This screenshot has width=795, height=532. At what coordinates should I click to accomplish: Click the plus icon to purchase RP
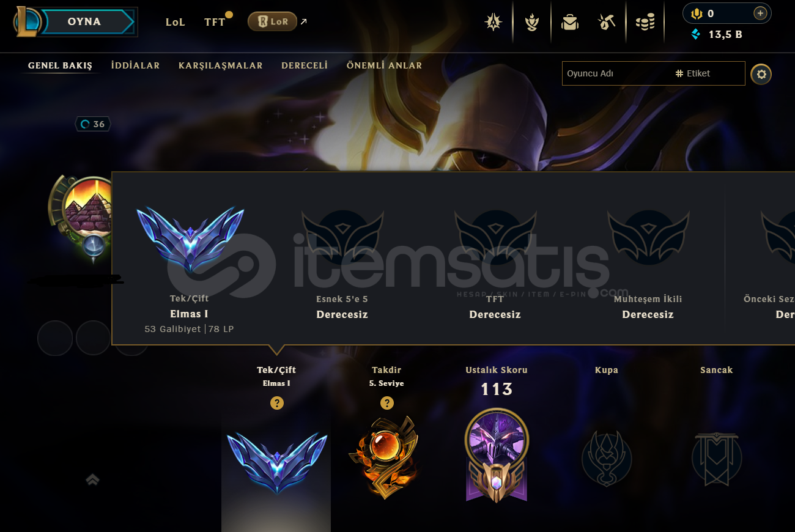pyautogui.click(x=760, y=13)
